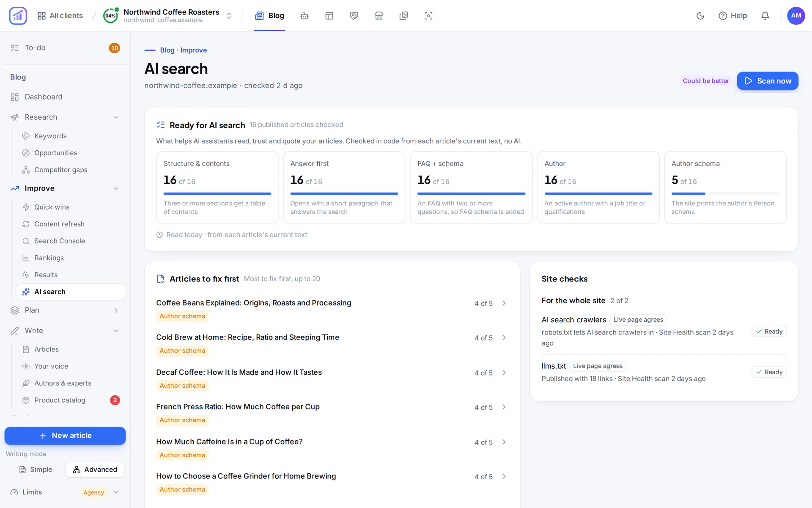Open the storefront icon in top nav
The width and height of the screenshot is (812, 508).
[379, 16]
